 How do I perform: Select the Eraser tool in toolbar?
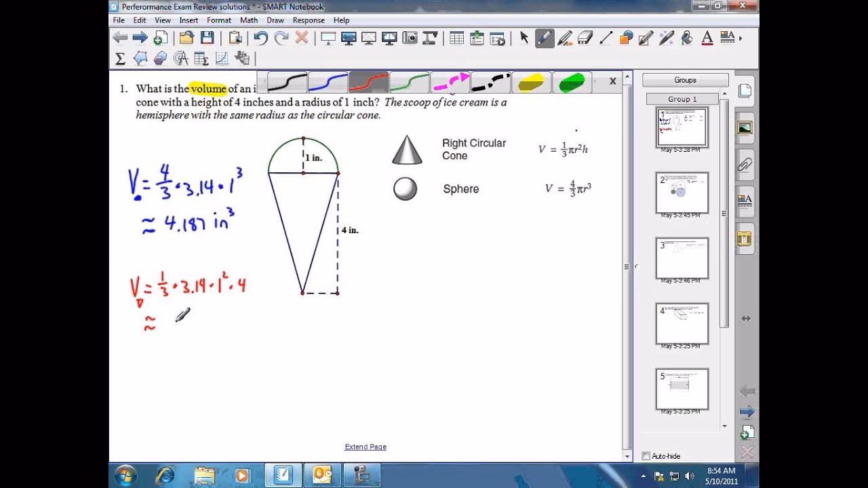point(585,38)
